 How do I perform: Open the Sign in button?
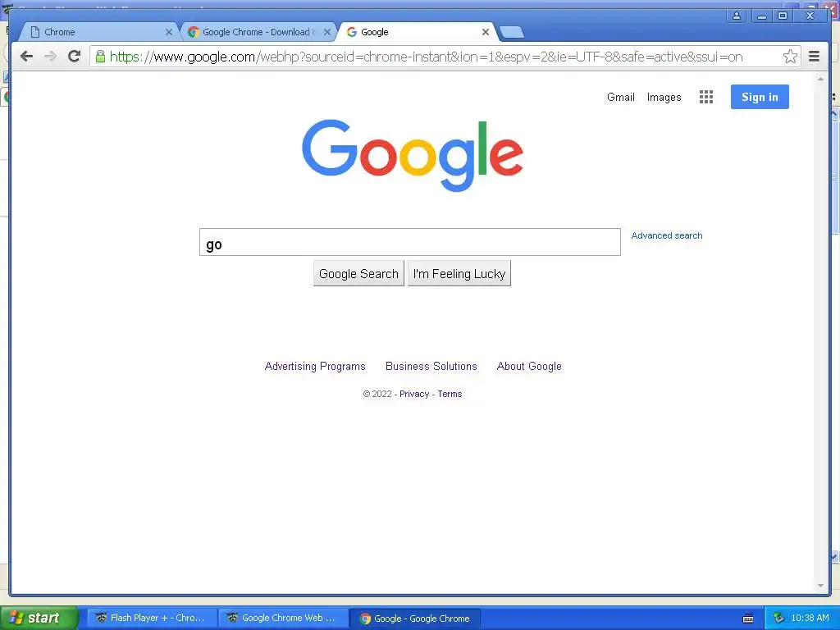tap(760, 97)
